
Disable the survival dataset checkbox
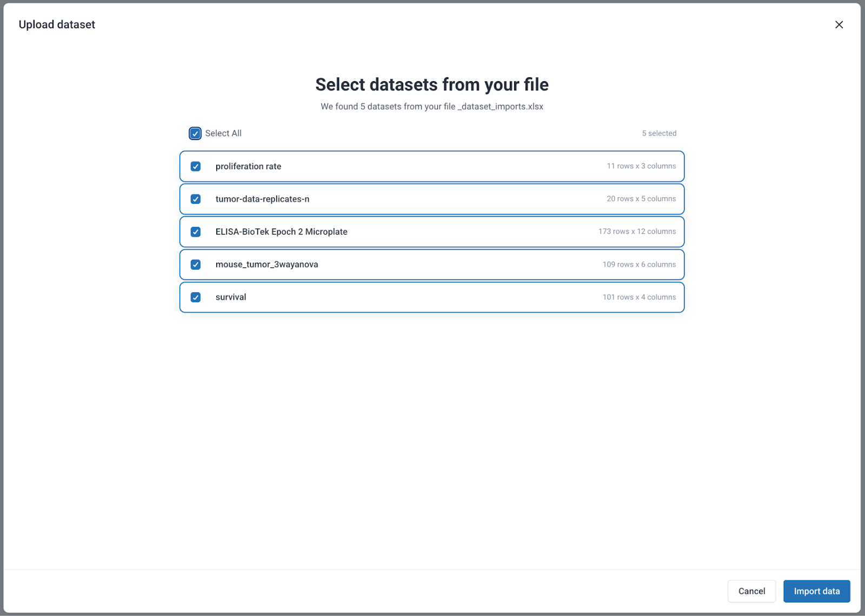pyautogui.click(x=196, y=297)
